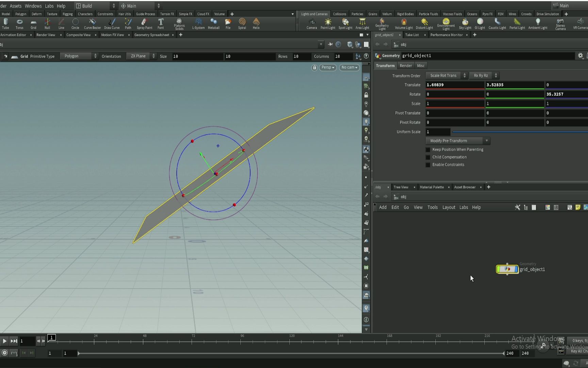
Task: Toggle Keep Position When Parenting
Action: point(428,149)
